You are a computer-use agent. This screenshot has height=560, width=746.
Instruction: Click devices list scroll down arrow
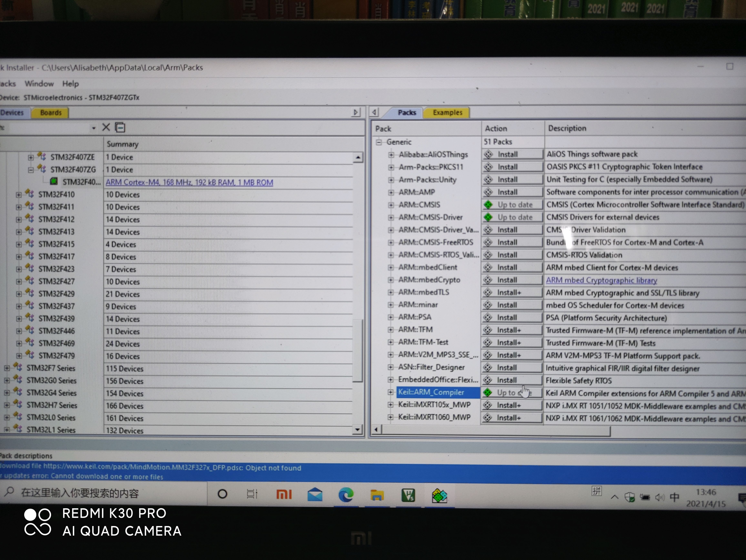[x=358, y=429]
